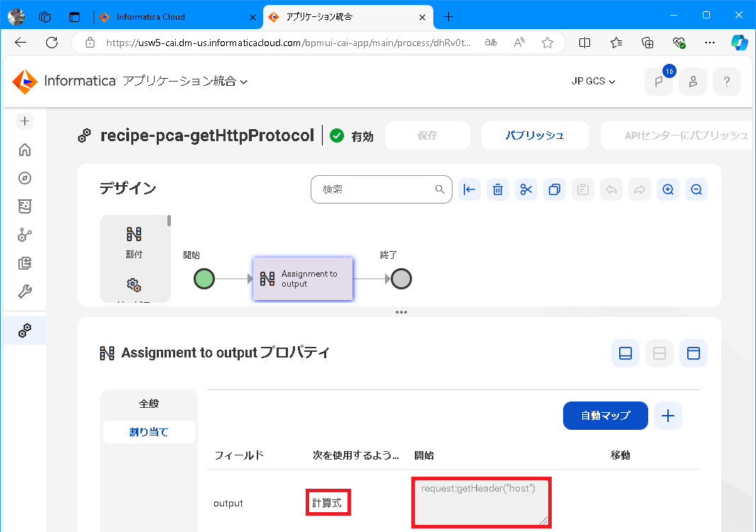Close the Informatica Cloud browser tab

coord(252,17)
